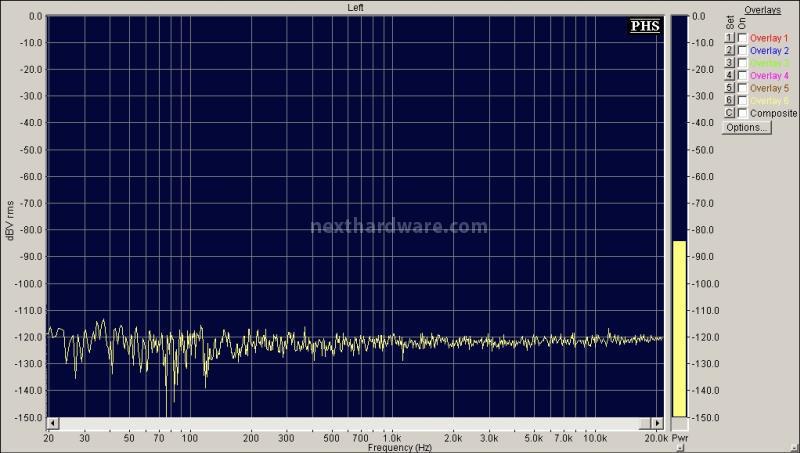The image size is (800, 453).
Task: Set overlay with the 6 button
Action: click(x=730, y=100)
